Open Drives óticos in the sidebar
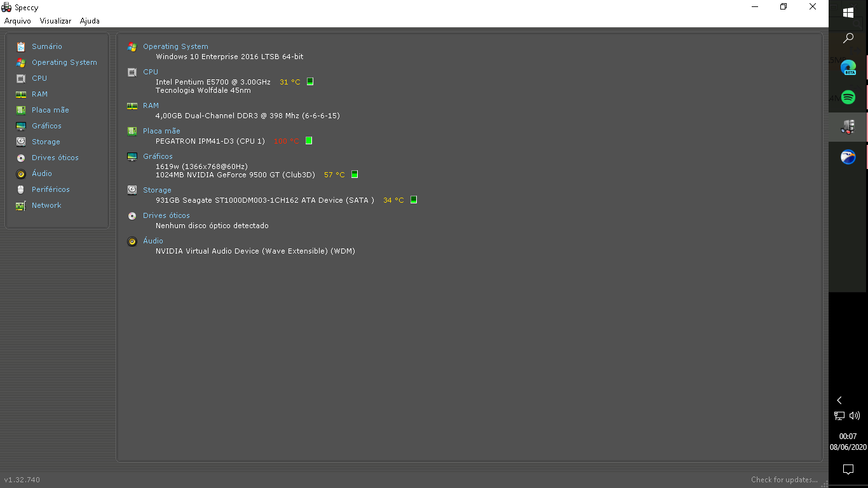The image size is (868, 488). pos(55,158)
